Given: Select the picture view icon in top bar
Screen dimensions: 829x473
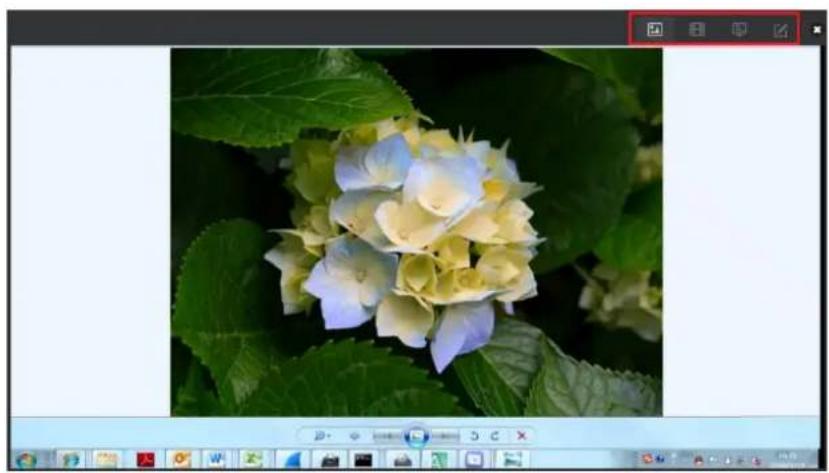Looking at the screenshot, I should (x=655, y=29).
